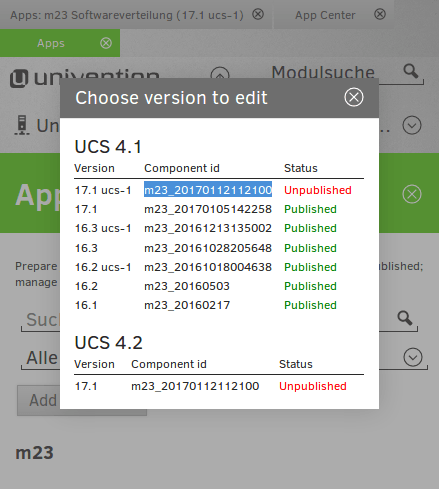Viewport: 439px width, 489px height.
Task: Choose UCS 4.2 version 17.1 entry
Action: tap(219, 386)
